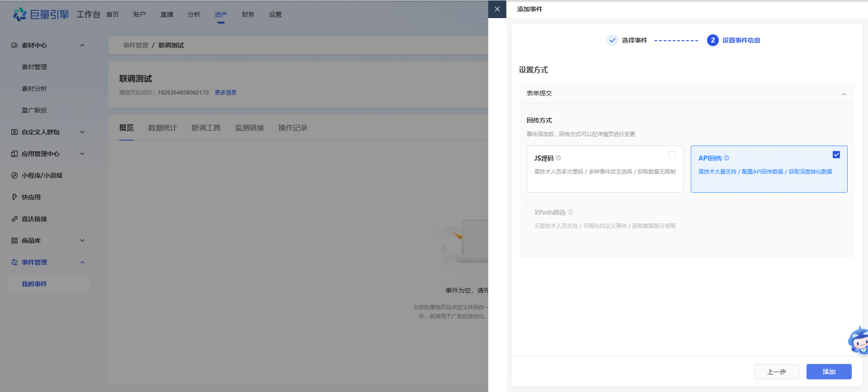Screen dimensions: 868x392
Task: Click the 添加 button
Action: pyautogui.click(x=829, y=372)
